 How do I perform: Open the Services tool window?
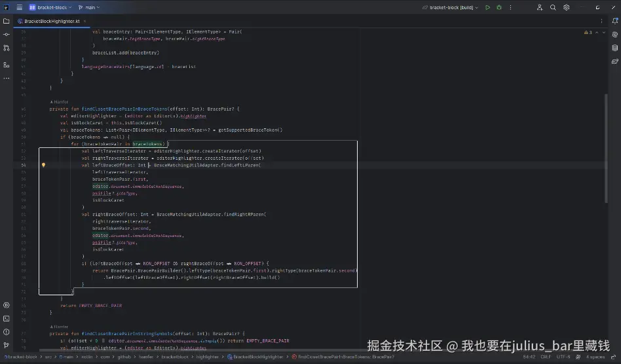(7, 305)
